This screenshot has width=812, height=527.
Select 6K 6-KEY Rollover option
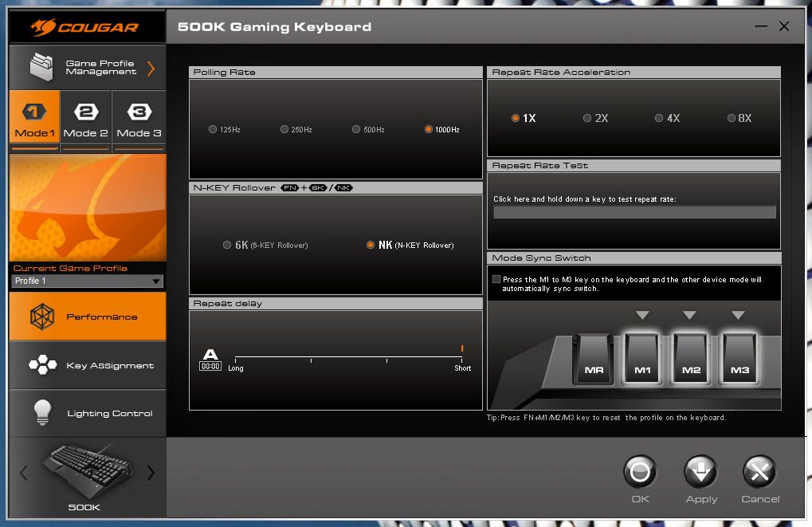click(x=227, y=245)
